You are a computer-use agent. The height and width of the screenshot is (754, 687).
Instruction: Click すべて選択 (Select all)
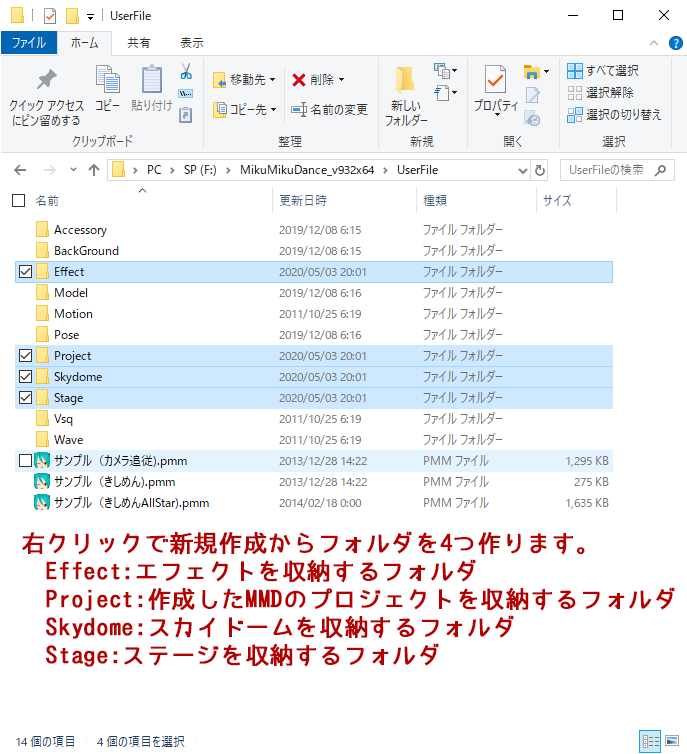pos(603,71)
